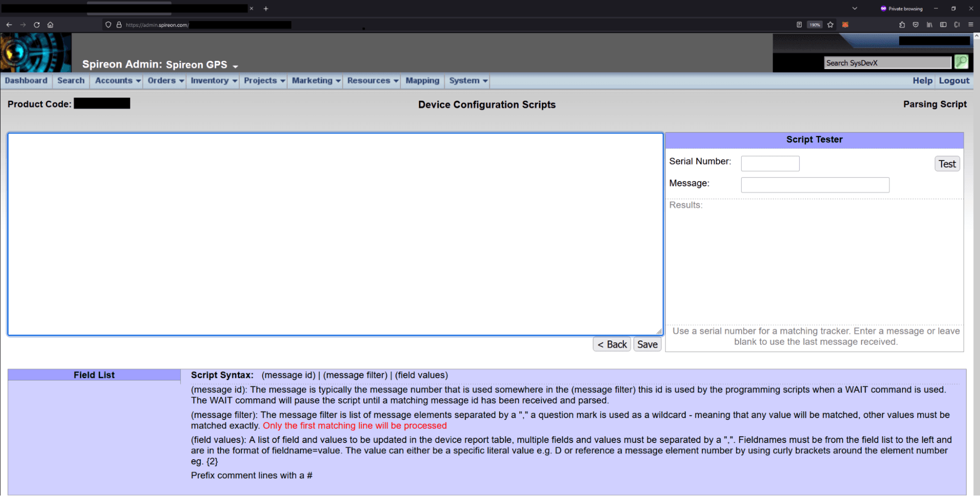Open the Mapping menu item
The height and width of the screenshot is (496, 980).
422,80
